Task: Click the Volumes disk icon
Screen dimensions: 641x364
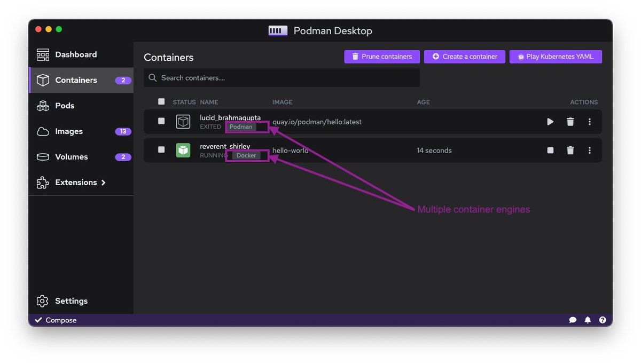Action: pyautogui.click(x=43, y=157)
